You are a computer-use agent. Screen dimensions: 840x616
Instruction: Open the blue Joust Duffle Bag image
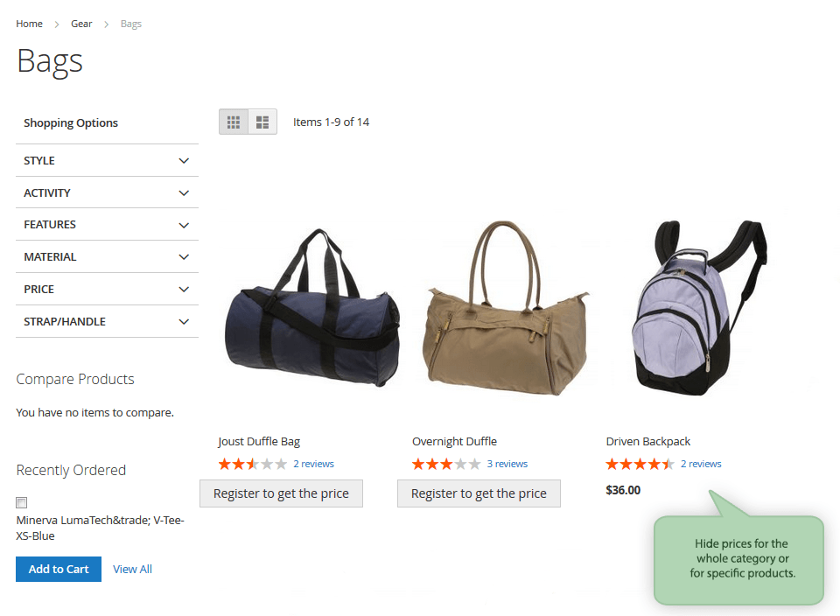point(312,307)
